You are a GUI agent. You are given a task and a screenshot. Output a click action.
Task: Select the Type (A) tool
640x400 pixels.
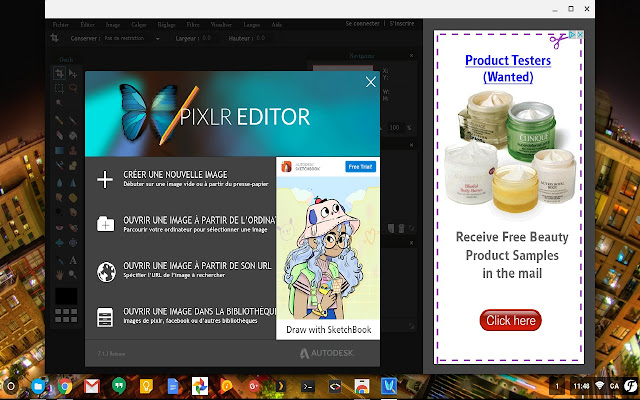(x=73, y=260)
